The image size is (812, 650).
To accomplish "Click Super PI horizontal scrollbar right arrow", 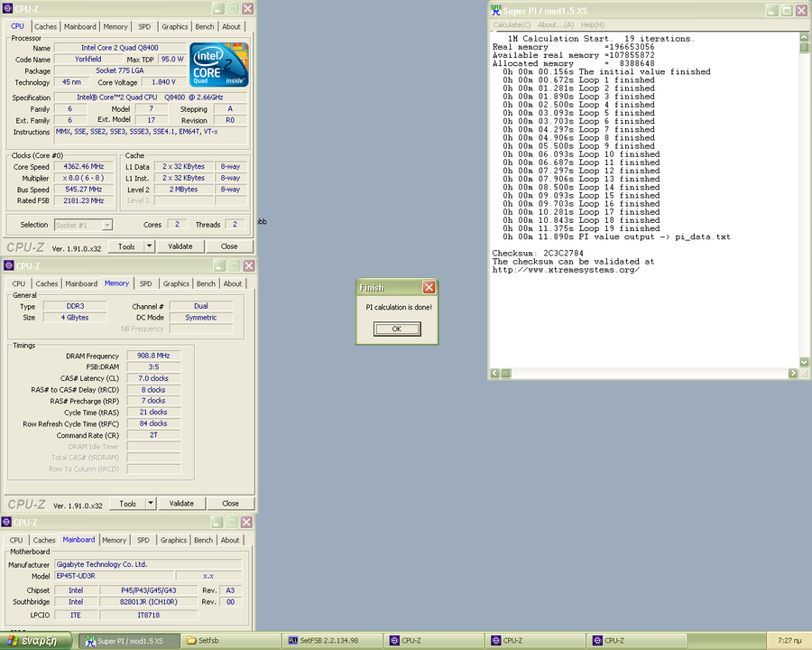I will (793, 373).
